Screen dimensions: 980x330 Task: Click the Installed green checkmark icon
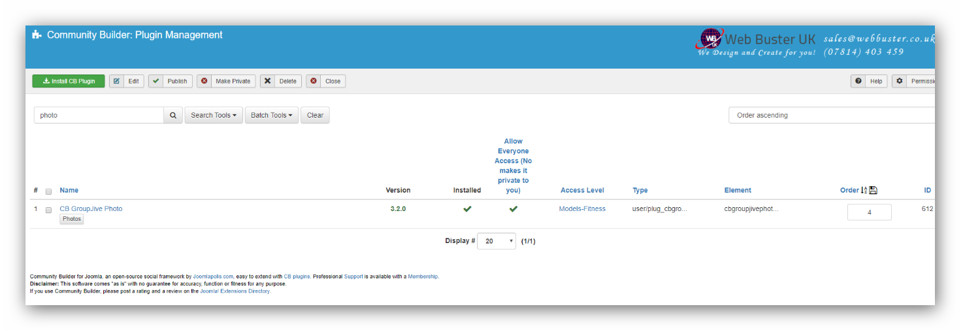point(467,209)
